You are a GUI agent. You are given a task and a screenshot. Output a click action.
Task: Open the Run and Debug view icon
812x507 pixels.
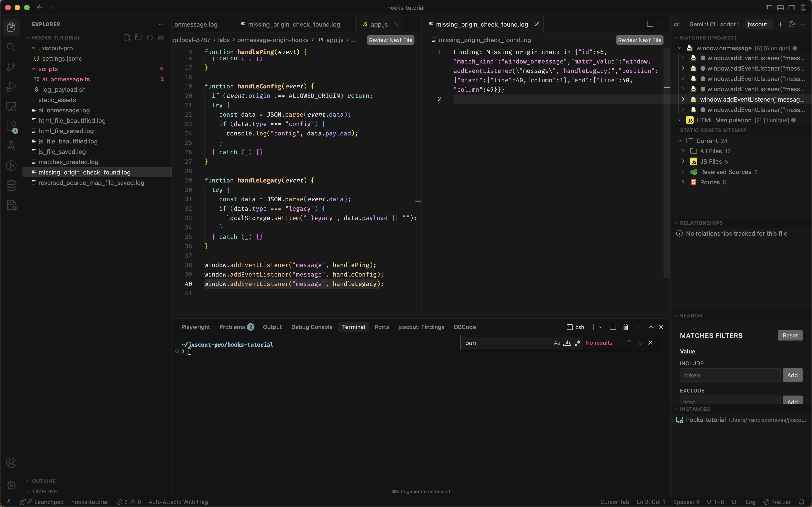coord(11,87)
